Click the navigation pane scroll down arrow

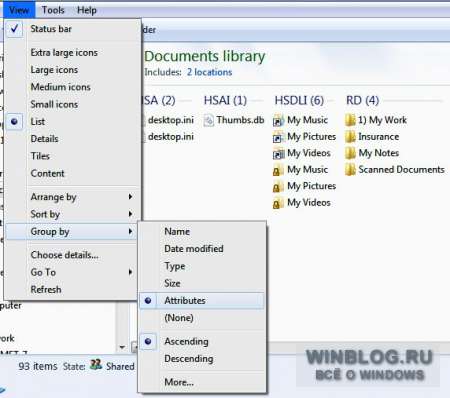coord(122,347)
